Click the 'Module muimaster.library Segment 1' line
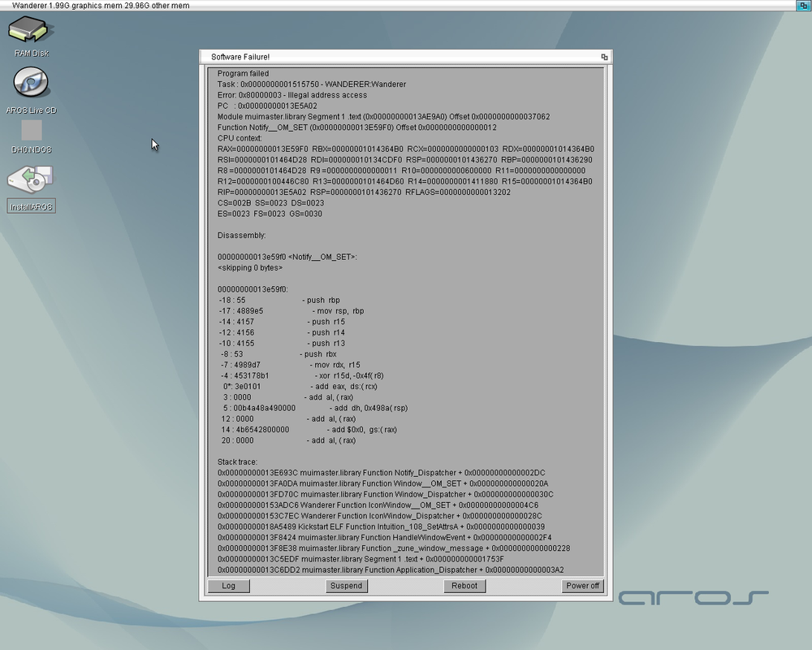The image size is (812, 650). pos(384,117)
